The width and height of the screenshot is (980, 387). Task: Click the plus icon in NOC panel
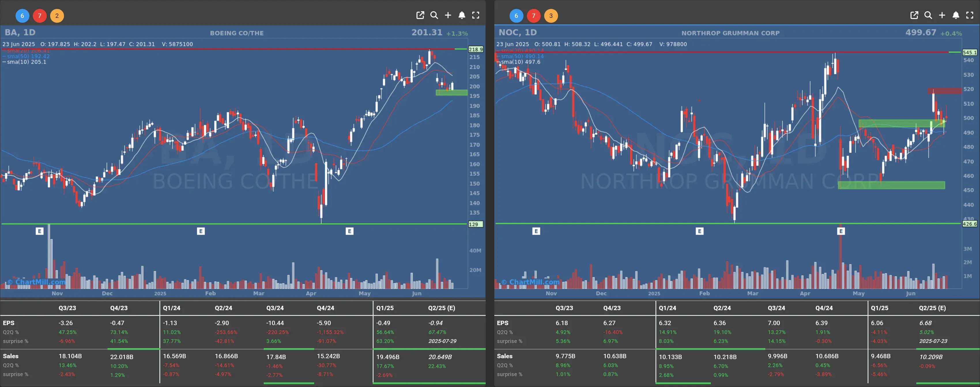coord(942,15)
